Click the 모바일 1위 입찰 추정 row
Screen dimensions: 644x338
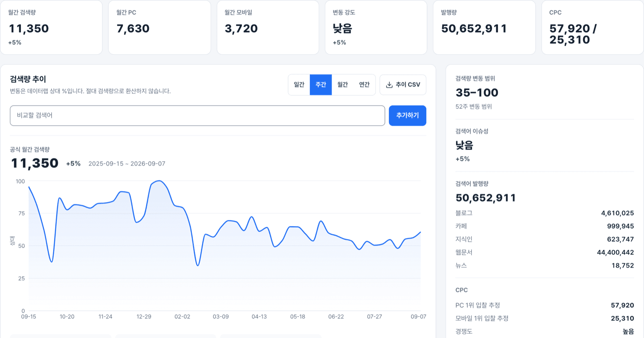[x=545, y=318]
